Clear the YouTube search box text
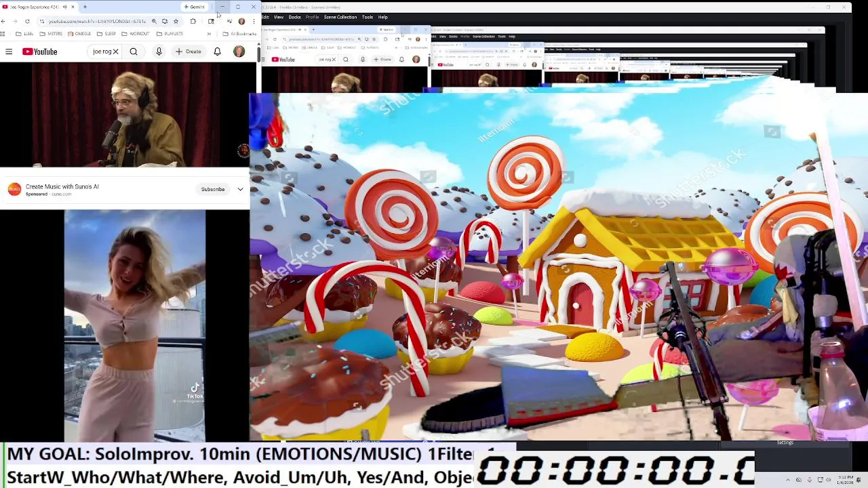 (x=115, y=52)
